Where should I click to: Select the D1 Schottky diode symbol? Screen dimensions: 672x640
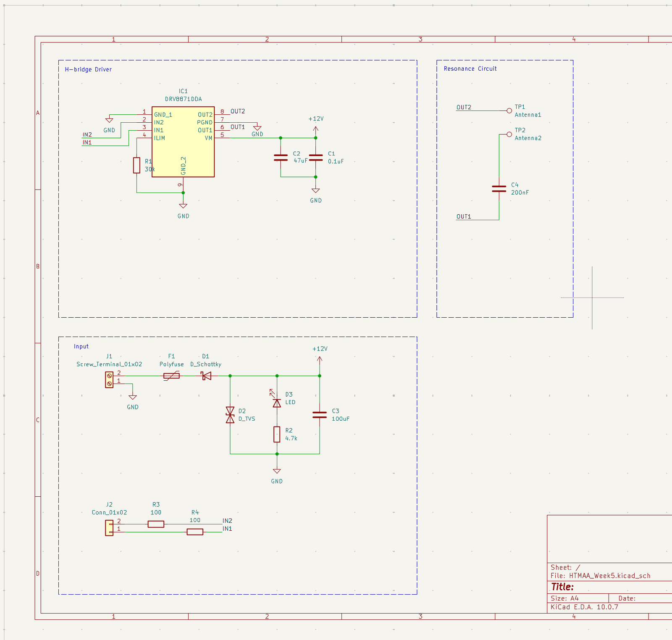[x=206, y=376]
